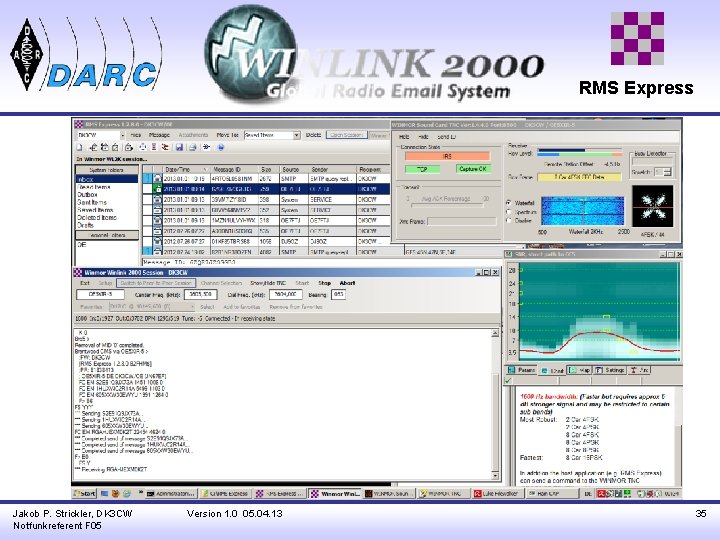Click the red arrows icon in RMS toolbar
720x540 pixels.
tap(165, 147)
